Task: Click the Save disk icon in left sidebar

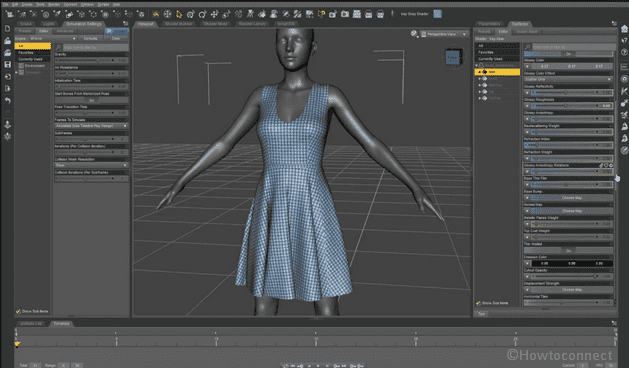Action: tap(7, 64)
